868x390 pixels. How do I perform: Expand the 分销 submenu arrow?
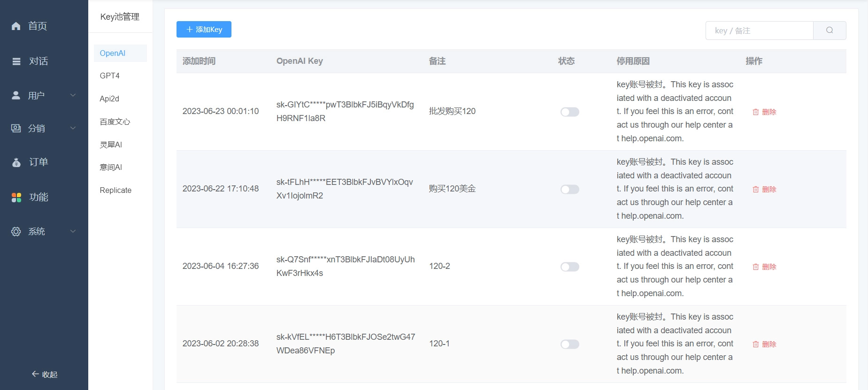click(x=73, y=128)
